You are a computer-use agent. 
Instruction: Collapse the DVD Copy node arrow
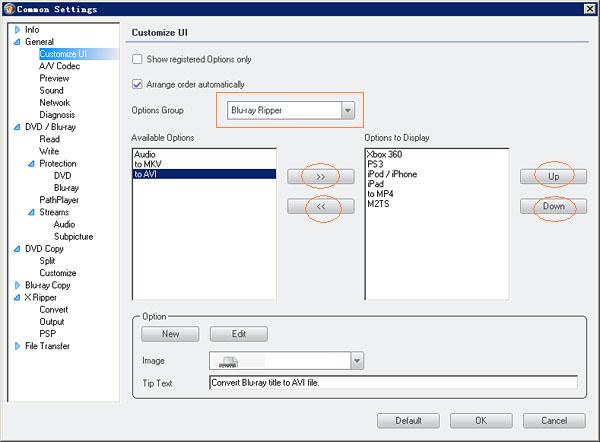point(17,249)
